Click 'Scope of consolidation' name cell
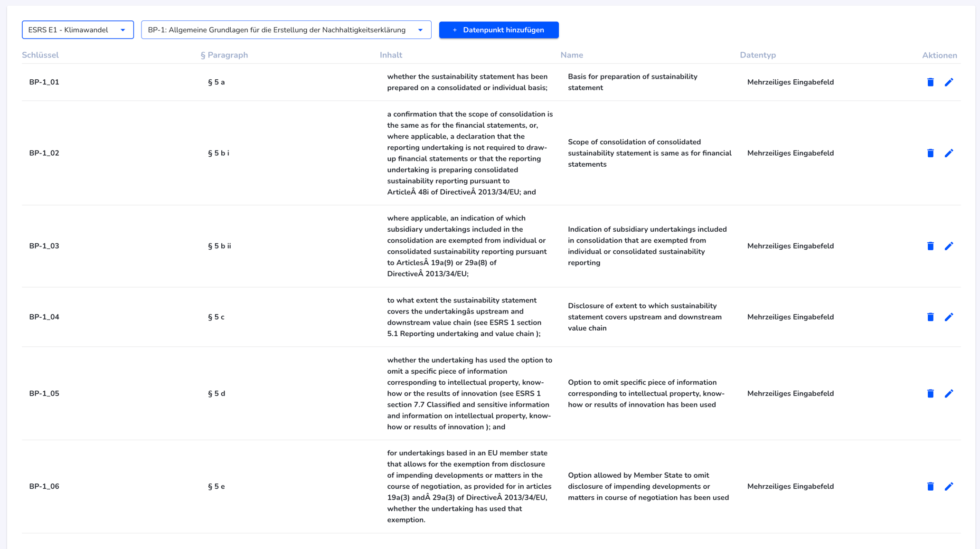Screen dimensions: 980x549 pyautogui.click(x=650, y=153)
